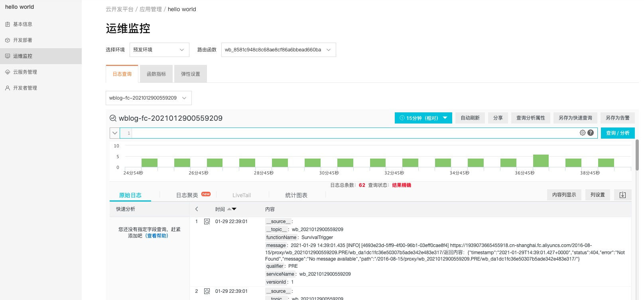Expand the 选择环境 environment dropdown
644x300 pixels.
point(159,50)
